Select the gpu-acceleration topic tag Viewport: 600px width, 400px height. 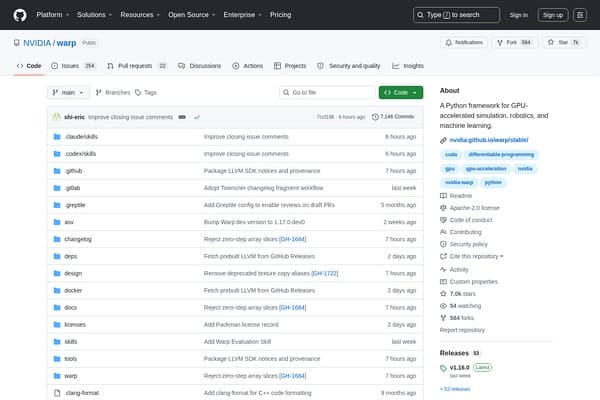(486, 169)
